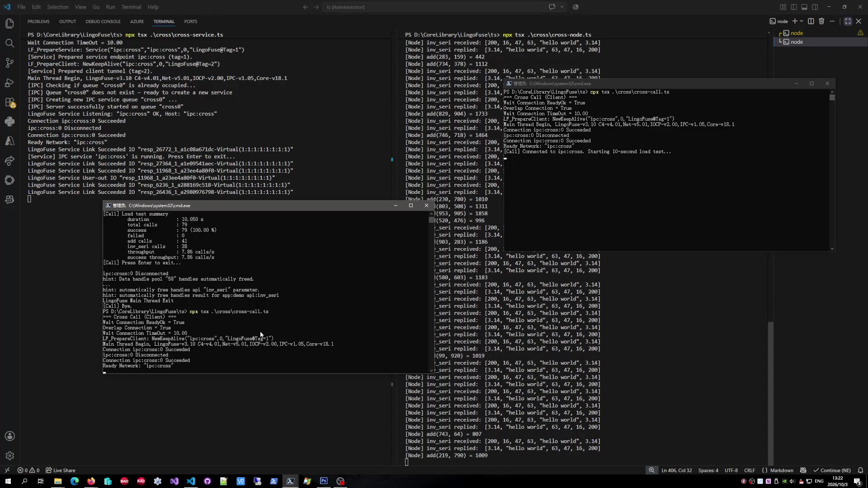Open notifications bell in status bar
Viewport: 868px width, 488px height.
point(860,470)
